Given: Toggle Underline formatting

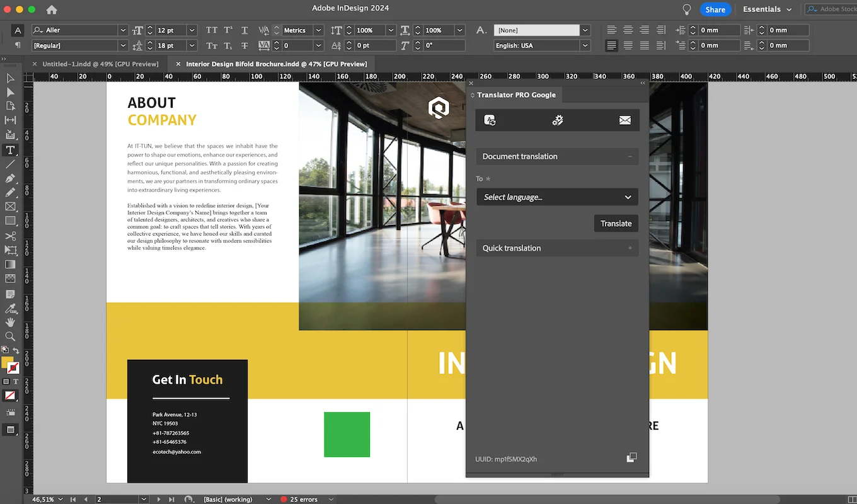Looking at the screenshot, I should point(244,30).
